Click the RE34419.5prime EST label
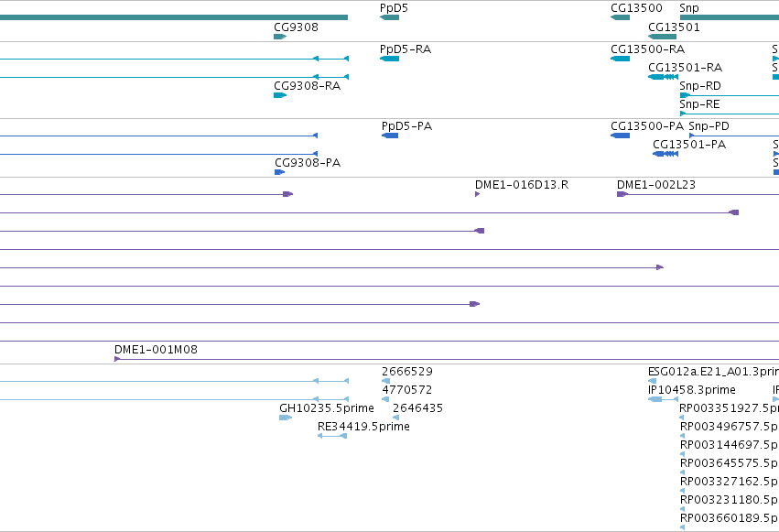The height and width of the screenshot is (532, 779). coord(363,427)
